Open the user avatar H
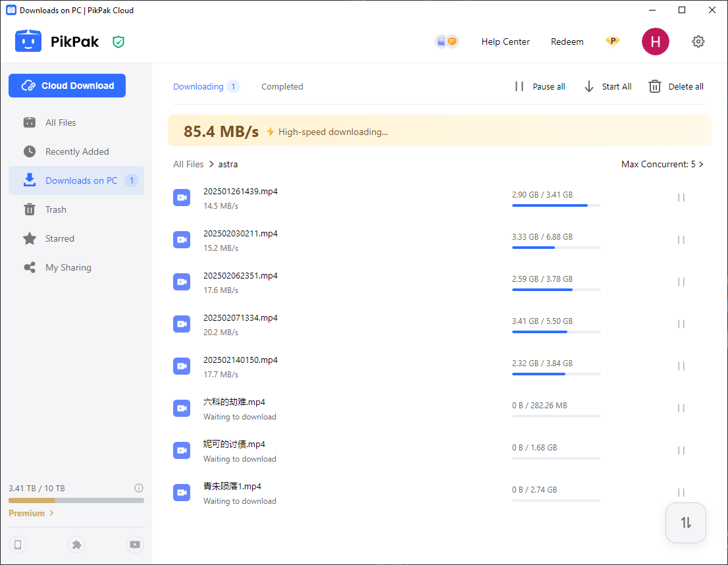This screenshot has height=565, width=728. coord(655,41)
